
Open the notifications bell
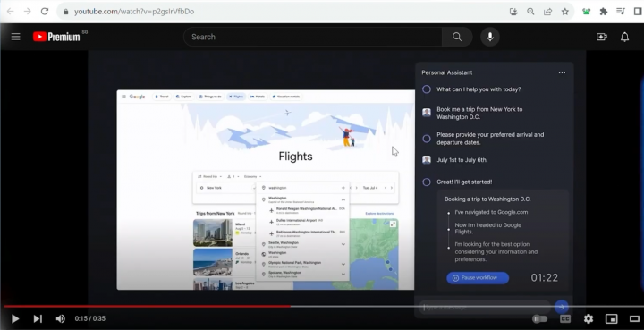click(624, 37)
